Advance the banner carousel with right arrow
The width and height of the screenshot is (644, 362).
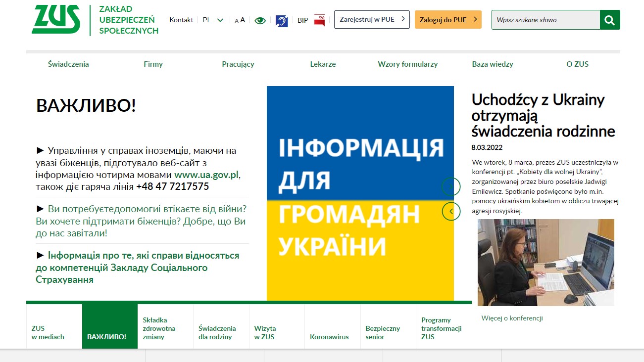[451, 186]
